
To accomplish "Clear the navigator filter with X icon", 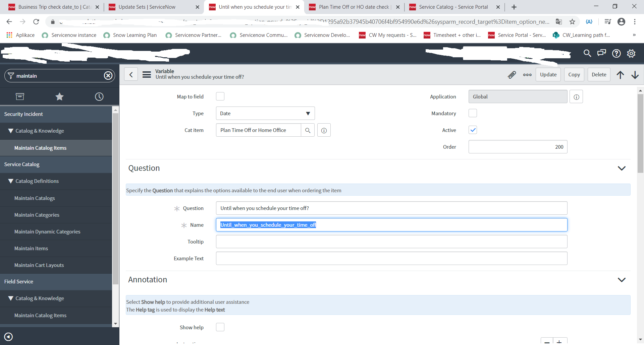I will (x=108, y=76).
